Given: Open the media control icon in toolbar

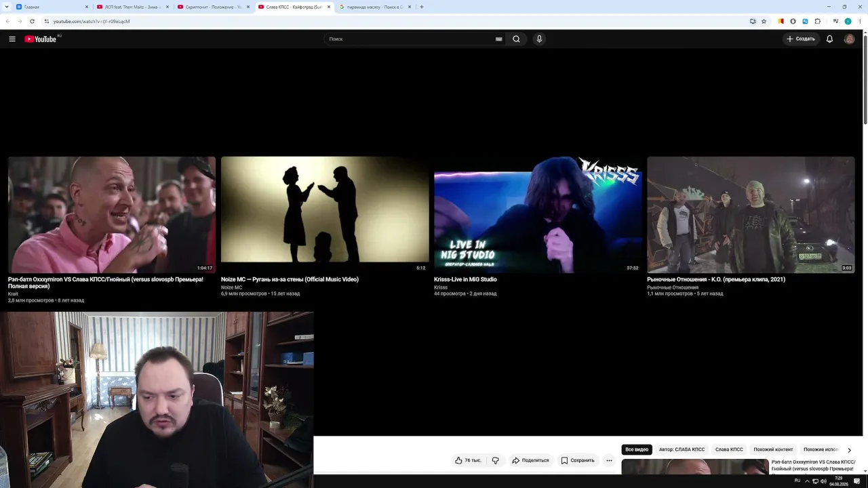Looking at the screenshot, I should click(x=835, y=21).
